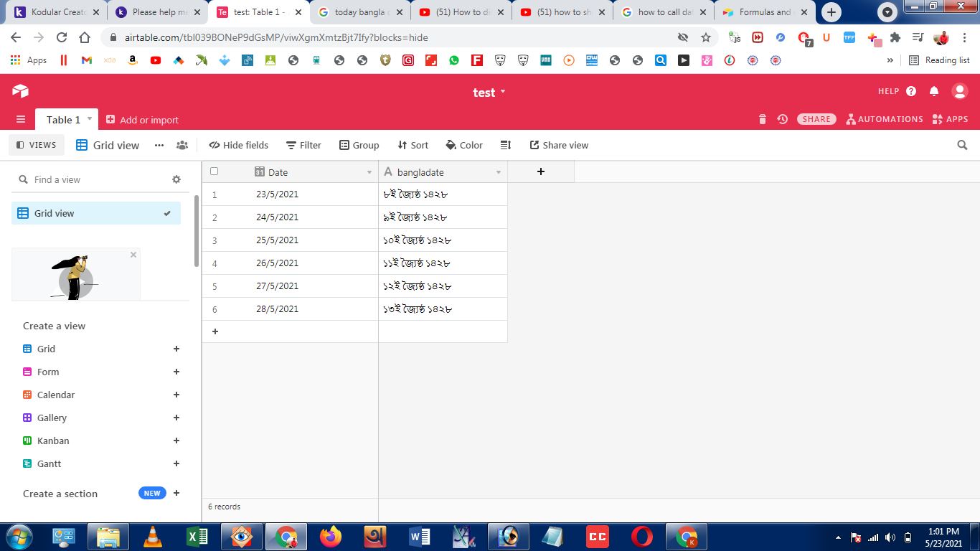Select the Table 1 tab
Screen dimensions: 980x551
(67, 119)
